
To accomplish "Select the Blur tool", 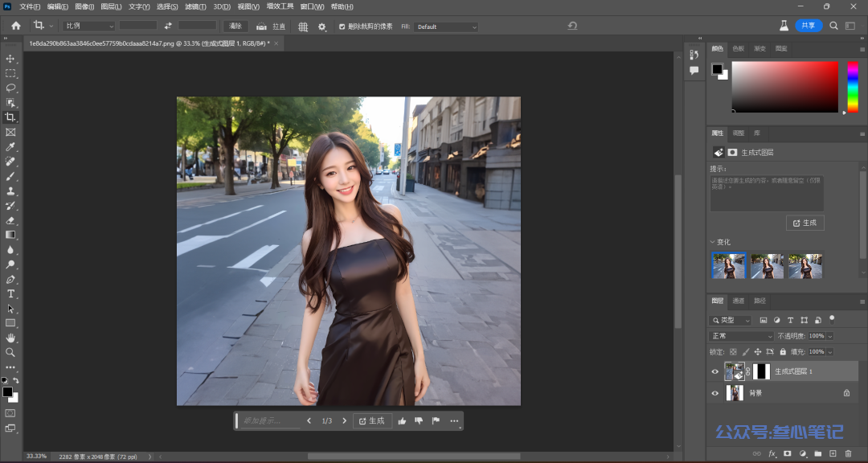I will point(10,250).
